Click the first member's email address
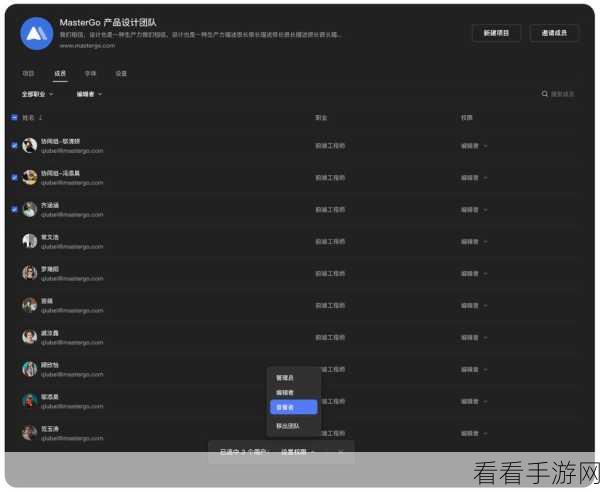Viewport: 600px width, 492px height. [x=72, y=151]
